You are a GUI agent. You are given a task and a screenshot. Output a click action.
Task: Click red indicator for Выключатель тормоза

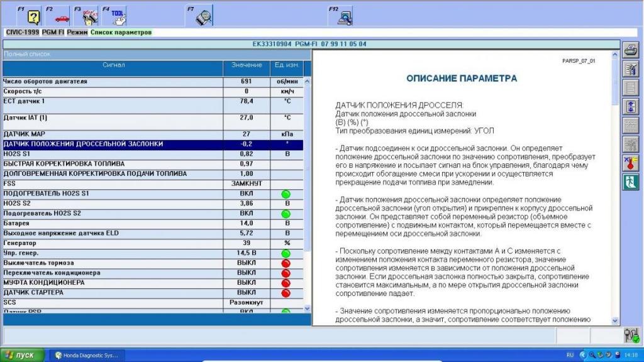click(x=286, y=263)
